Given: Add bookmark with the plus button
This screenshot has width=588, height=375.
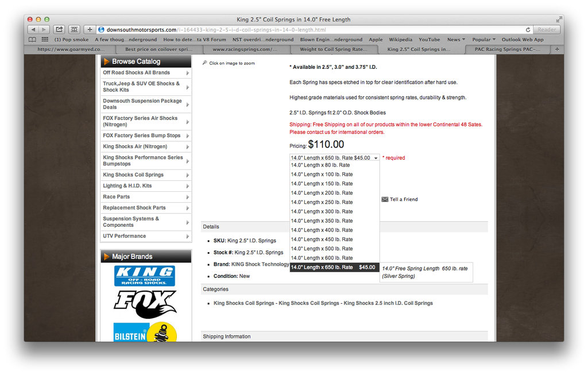Looking at the screenshot, I should tap(90, 29).
